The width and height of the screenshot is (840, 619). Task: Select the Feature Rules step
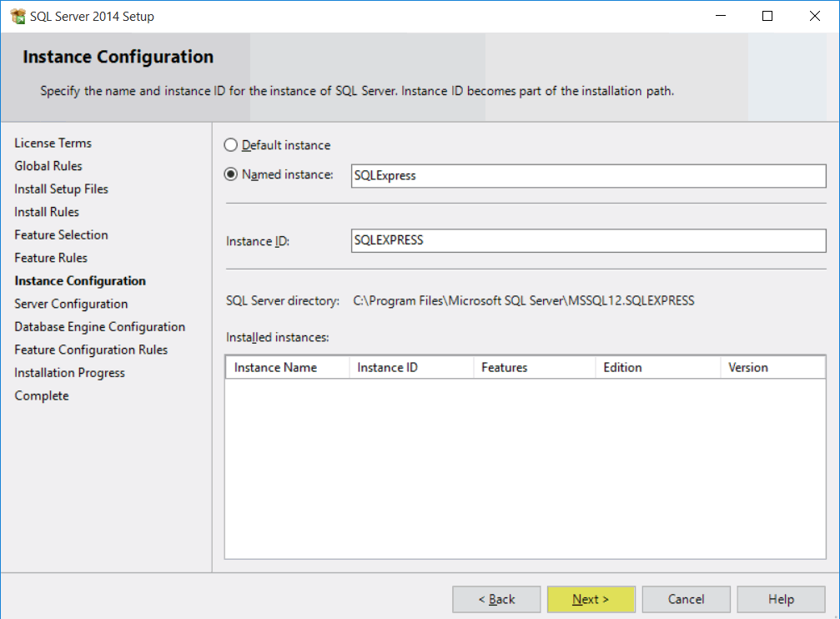coord(51,258)
